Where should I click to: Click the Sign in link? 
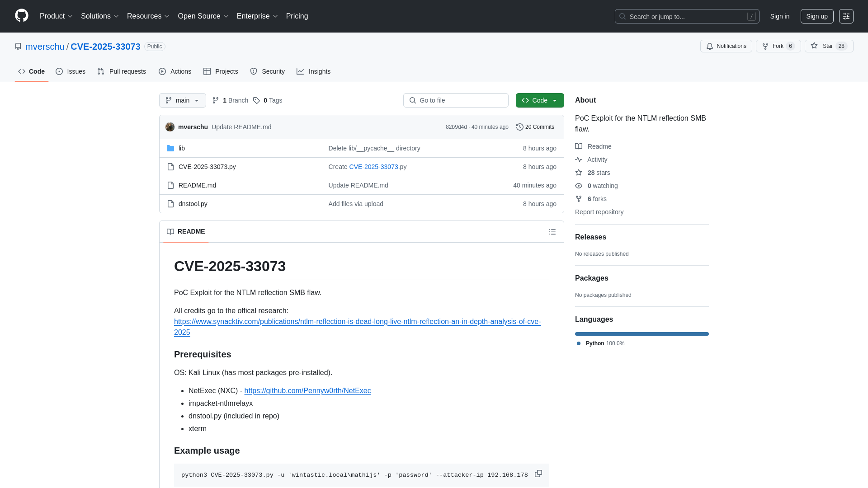pos(780,16)
